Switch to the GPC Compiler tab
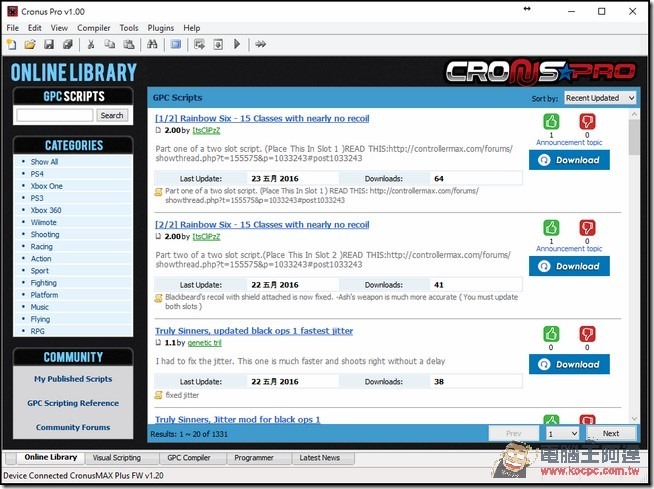This screenshot has height=489, width=654. click(187, 458)
